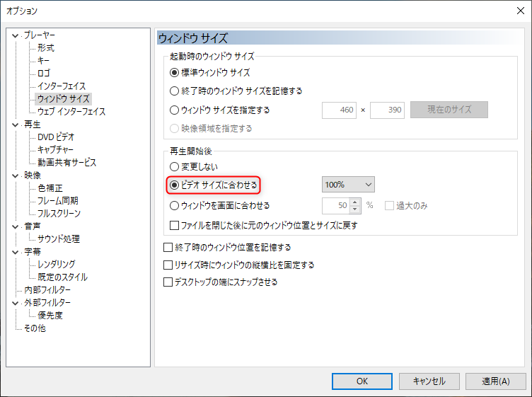Image resolution: width=532 pixels, height=397 pixels.
Task: Open 優先度 settings page
Action: point(50,315)
